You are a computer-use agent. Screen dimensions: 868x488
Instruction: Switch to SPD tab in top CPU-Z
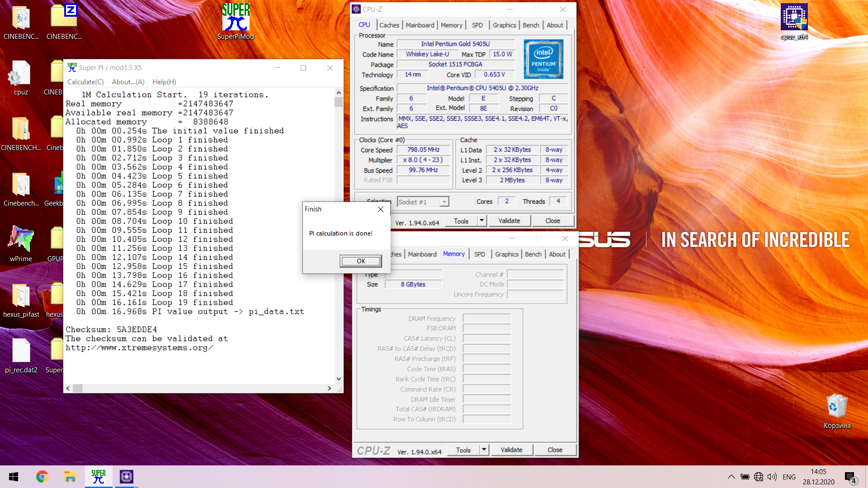click(x=477, y=25)
